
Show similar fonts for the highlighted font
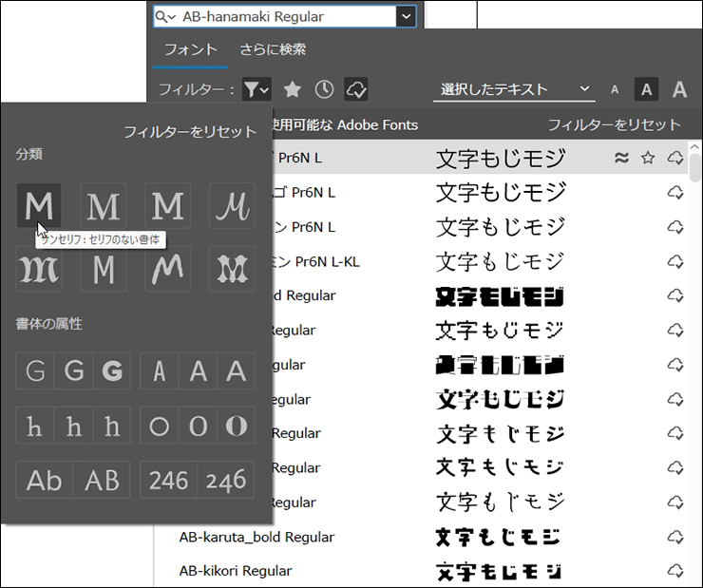[x=621, y=159]
